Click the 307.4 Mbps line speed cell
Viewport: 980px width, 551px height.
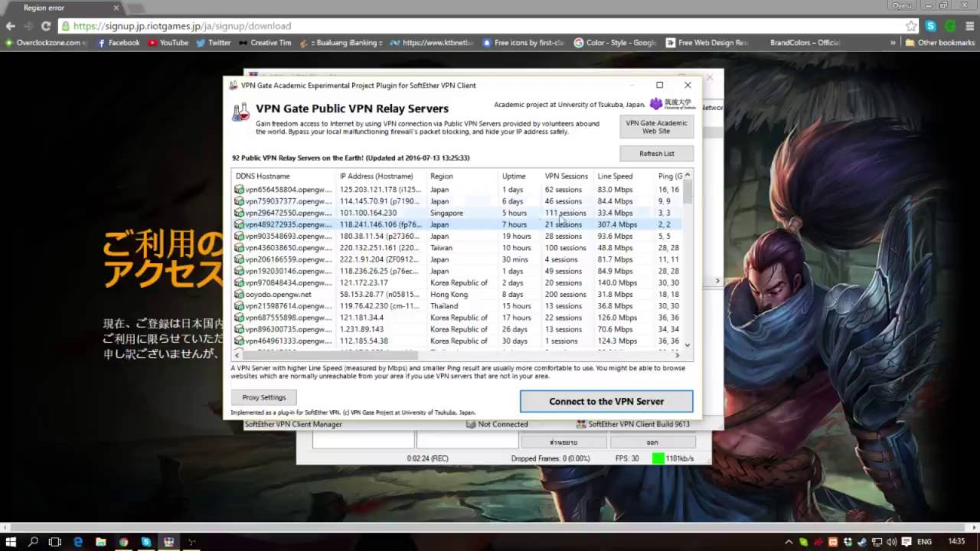coord(617,224)
